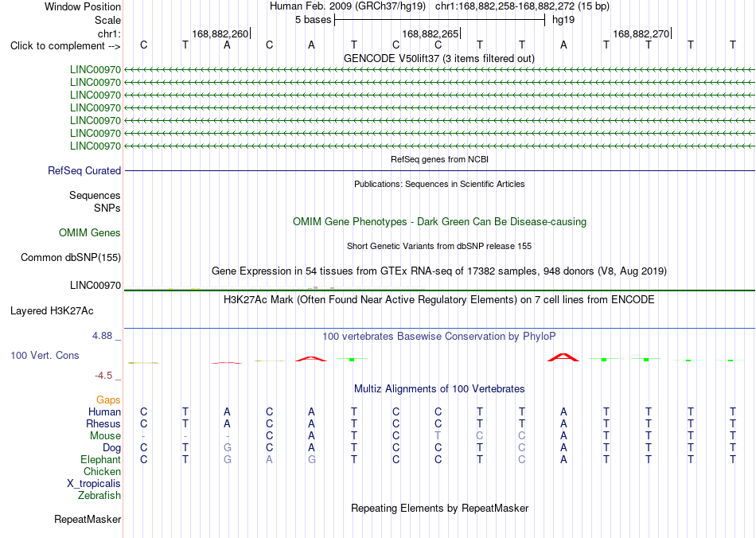Click the Layered H3K27Ac track label
This screenshot has height=538, width=756.
[52, 311]
